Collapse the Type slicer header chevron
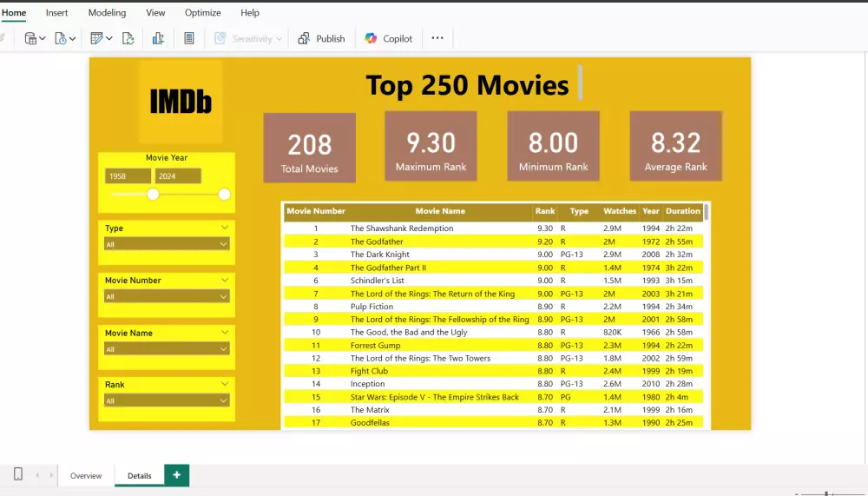868x496 pixels. (x=225, y=228)
